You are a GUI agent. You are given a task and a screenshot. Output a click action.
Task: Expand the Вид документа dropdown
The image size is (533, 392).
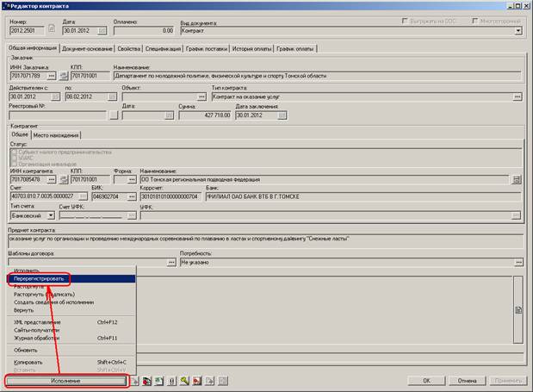pos(518,31)
